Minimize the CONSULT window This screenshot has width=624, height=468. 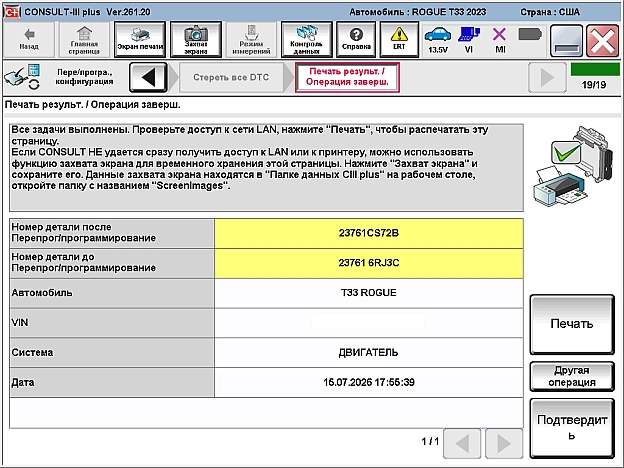566,40
